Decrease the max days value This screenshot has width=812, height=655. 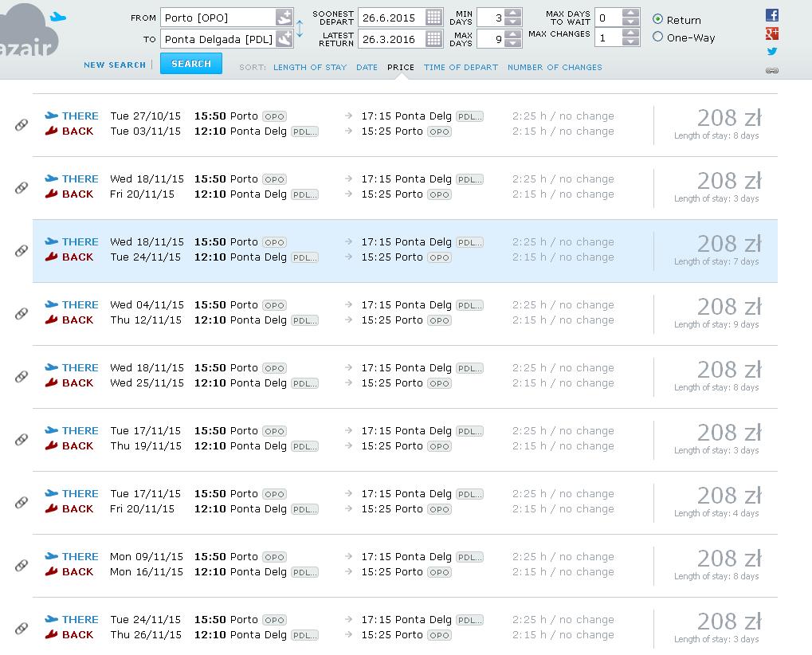point(512,43)
